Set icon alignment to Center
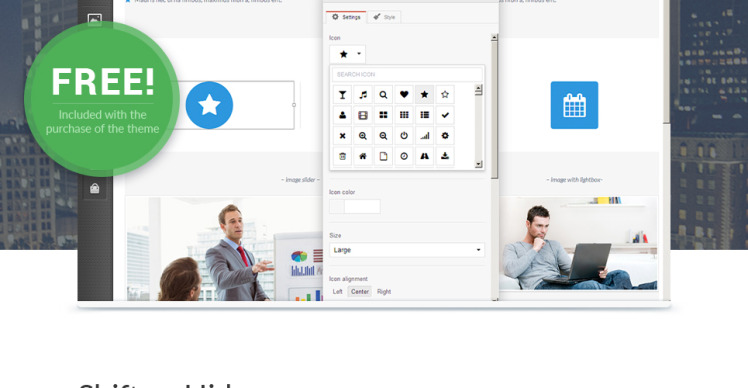The height and width of the screenshot is (388, 748). pos(360,292)
